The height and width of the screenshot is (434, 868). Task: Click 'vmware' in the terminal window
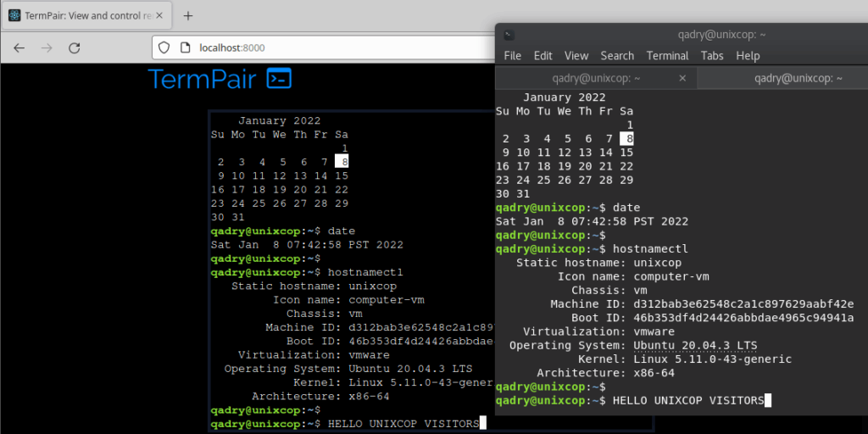tap(654, 331)
